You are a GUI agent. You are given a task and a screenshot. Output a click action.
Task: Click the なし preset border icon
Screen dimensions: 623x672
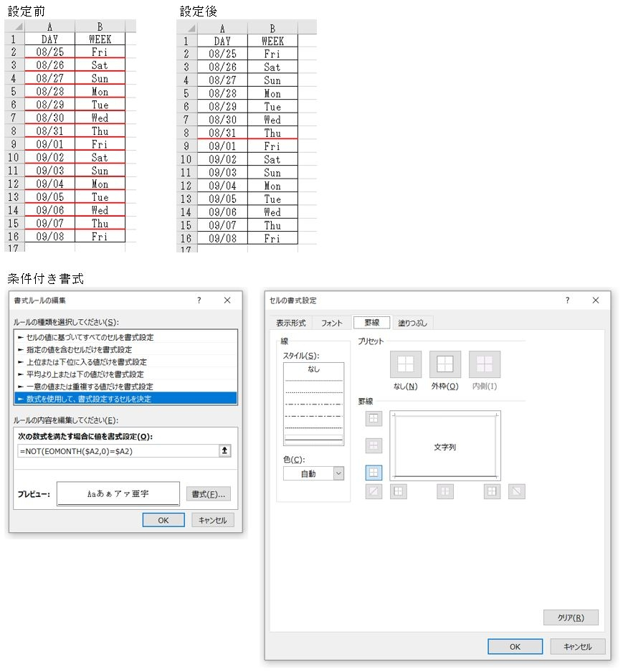point(406,364)
